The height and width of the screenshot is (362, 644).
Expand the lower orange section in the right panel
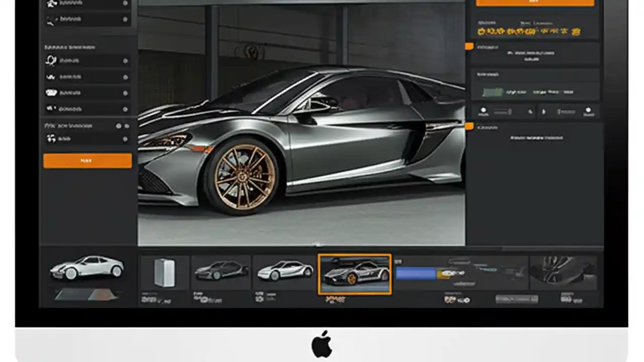[469, 127]
